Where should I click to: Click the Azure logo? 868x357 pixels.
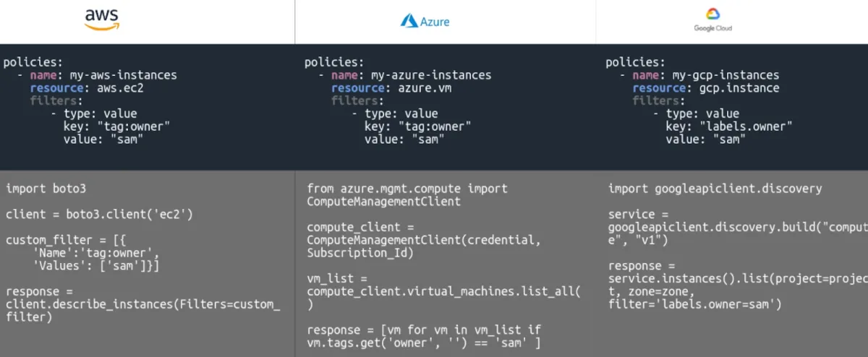click(x=425, y=22)
